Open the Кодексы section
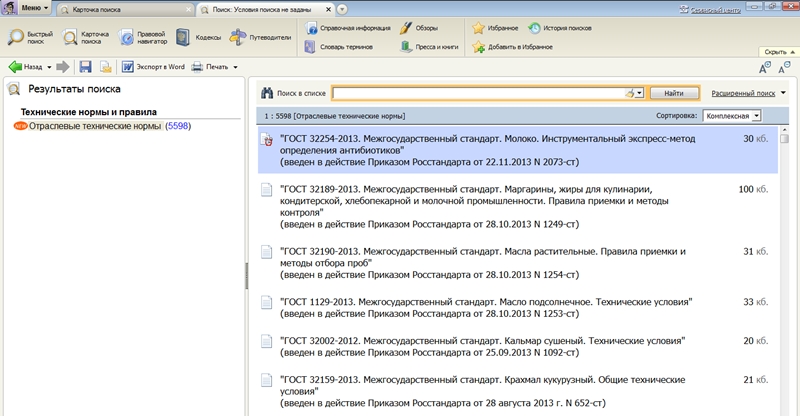 (x=183, y=38)
